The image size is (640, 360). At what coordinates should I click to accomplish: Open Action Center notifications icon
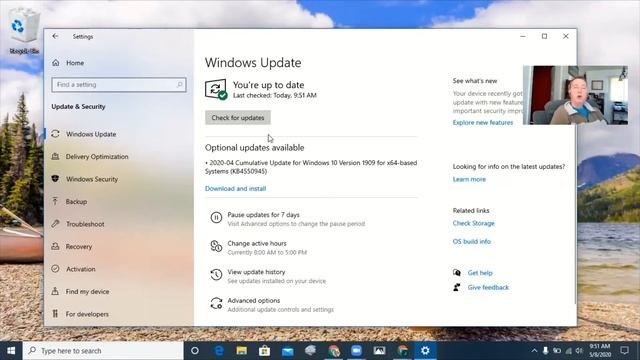(x=624, y=351)
